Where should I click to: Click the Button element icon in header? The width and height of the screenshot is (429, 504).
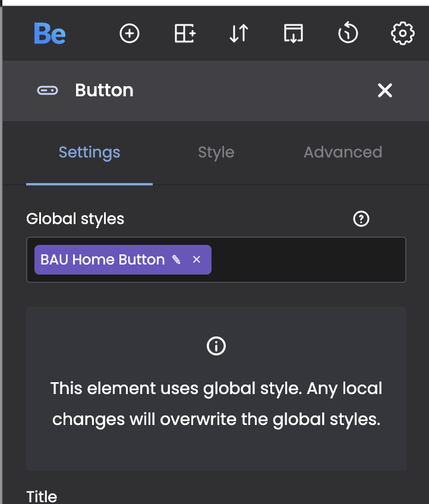[48, 90]
